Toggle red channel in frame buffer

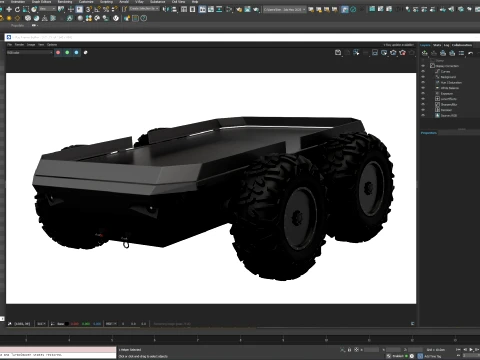[58, 52]
